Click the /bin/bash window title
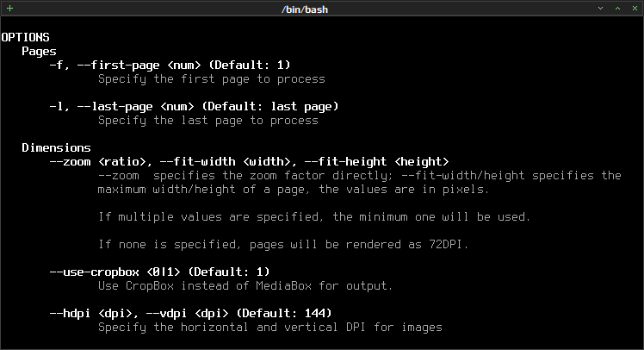644x350 pixels. click(305, 9)
